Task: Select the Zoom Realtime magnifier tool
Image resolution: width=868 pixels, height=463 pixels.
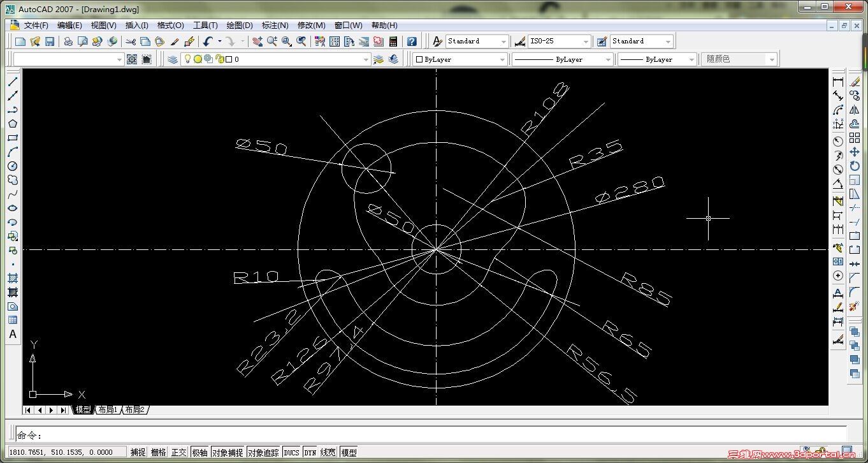Action: [x=272, y=41]
